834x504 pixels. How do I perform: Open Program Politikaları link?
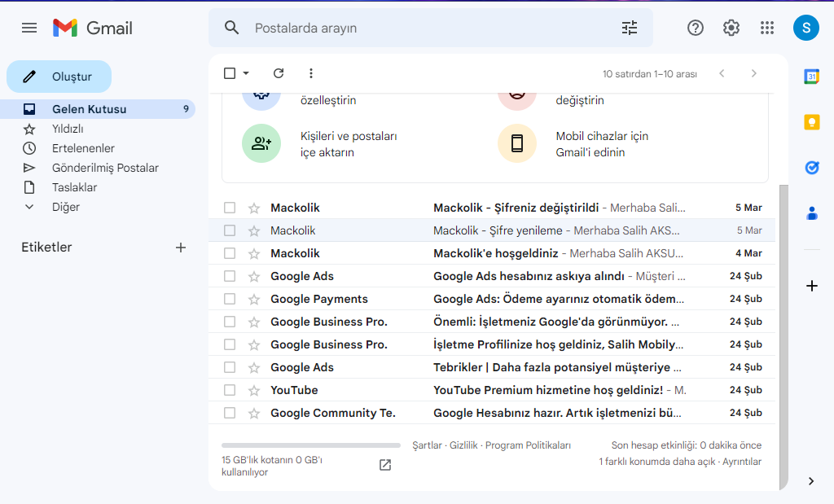click(528, 445)
